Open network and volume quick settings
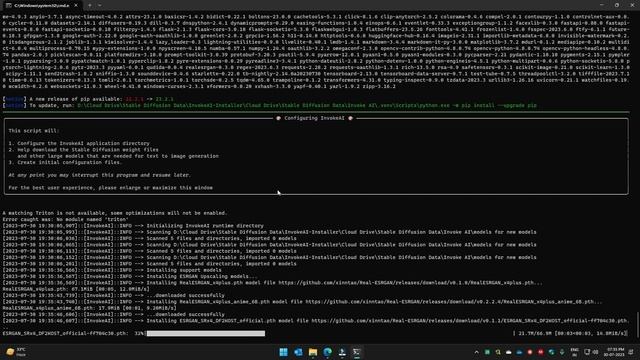This screenshot has width=640, height=360. [x=591, y=352]
